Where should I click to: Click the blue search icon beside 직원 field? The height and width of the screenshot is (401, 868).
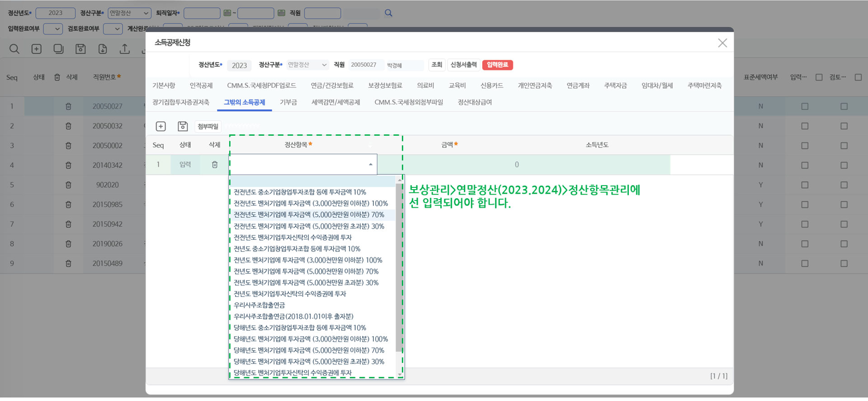click(388, 13)
